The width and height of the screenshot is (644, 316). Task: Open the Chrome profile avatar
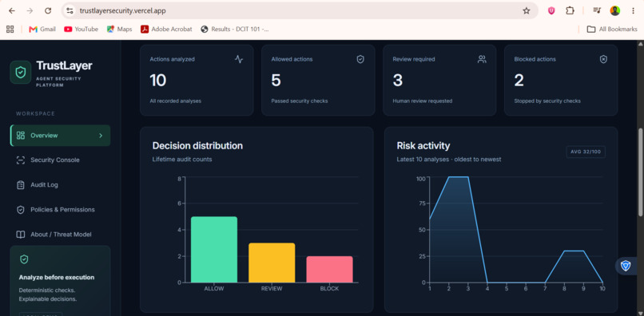tap(615, 11)
